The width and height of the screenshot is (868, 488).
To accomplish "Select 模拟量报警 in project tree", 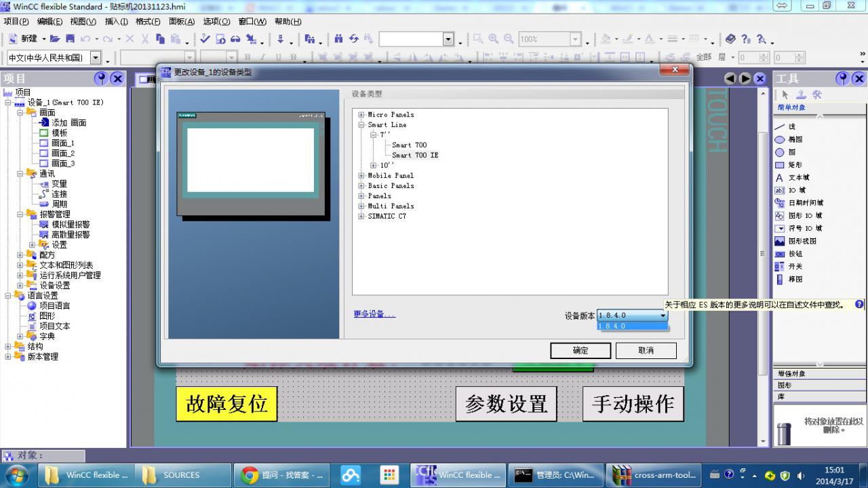I will click(71, 225).
